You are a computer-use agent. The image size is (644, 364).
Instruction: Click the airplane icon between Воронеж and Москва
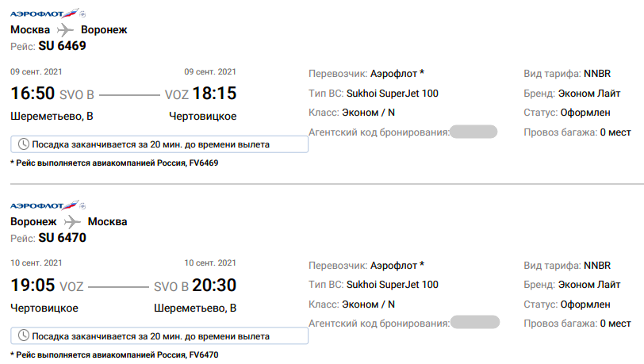[x=72, y=222]
